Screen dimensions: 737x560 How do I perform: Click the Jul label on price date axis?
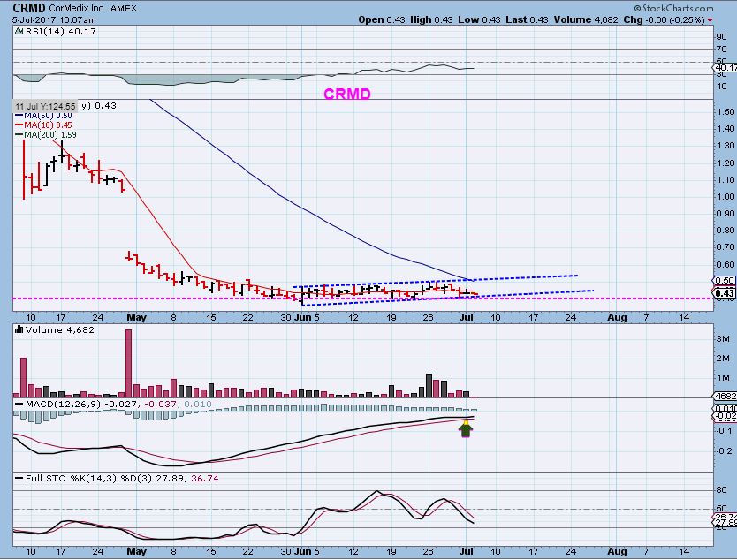[466, 318]
